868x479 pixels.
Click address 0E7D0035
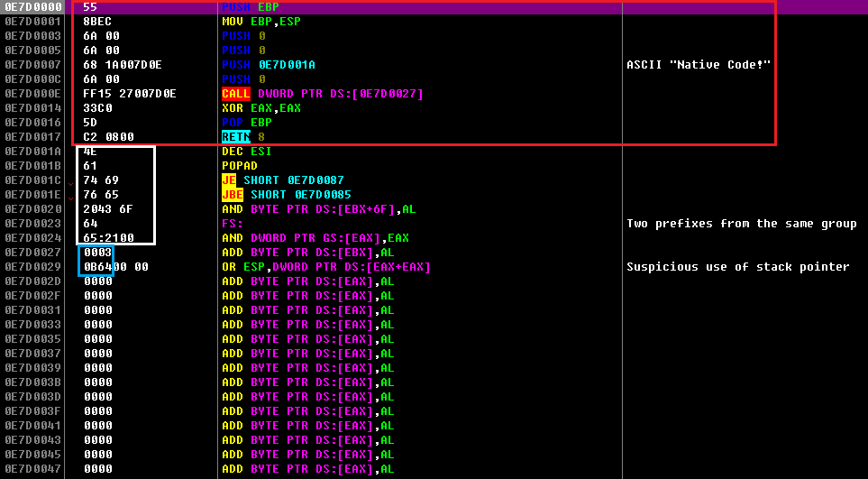click(32, 338)
